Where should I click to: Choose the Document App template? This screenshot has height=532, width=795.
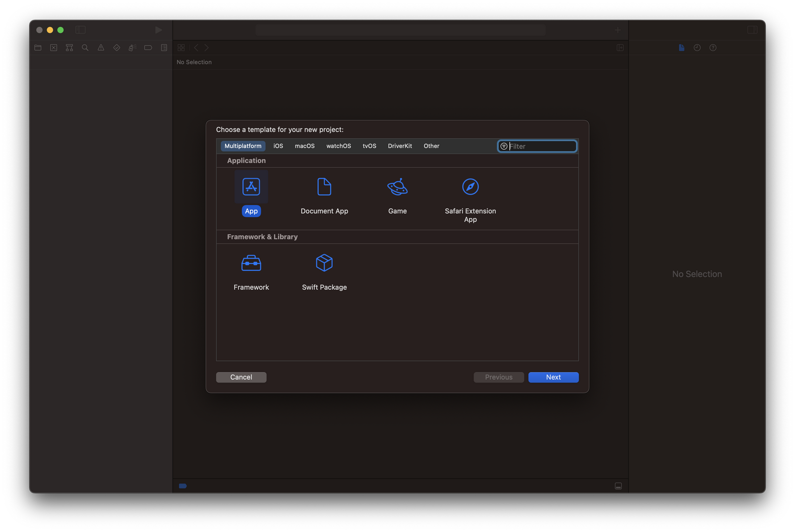point(324,194)
